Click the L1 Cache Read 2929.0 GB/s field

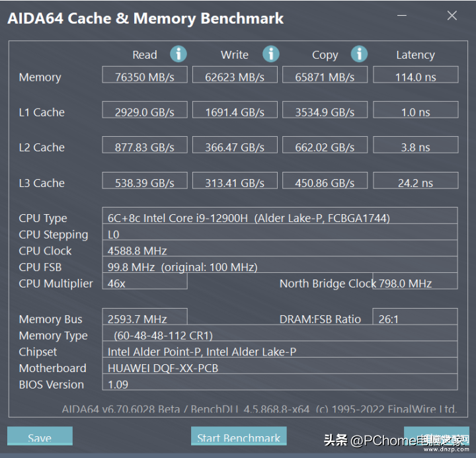(x=145, y=110)
